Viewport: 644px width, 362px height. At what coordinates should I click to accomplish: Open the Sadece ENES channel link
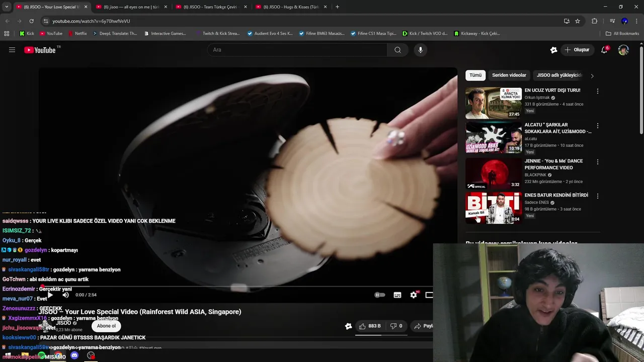(x=537, y=203)
